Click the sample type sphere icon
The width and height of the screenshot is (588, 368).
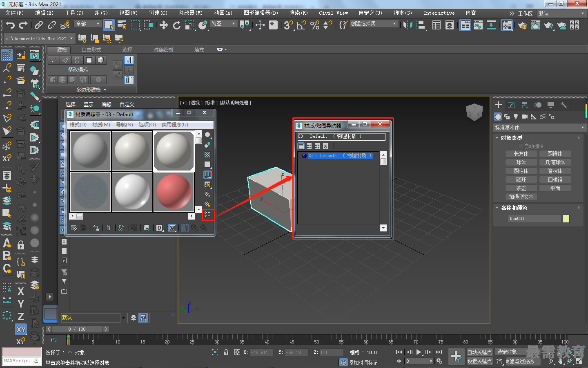pyautogui.click(x=207, y=135)
